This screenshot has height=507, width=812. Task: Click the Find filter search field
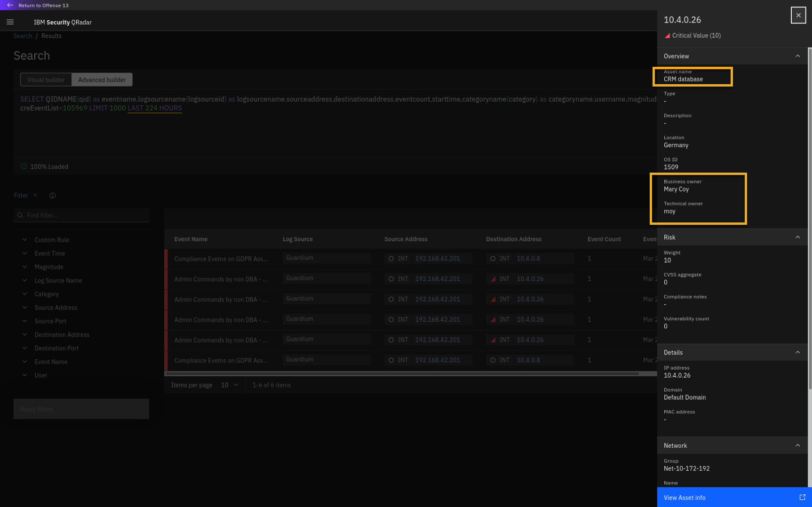[x=81, y=215]
